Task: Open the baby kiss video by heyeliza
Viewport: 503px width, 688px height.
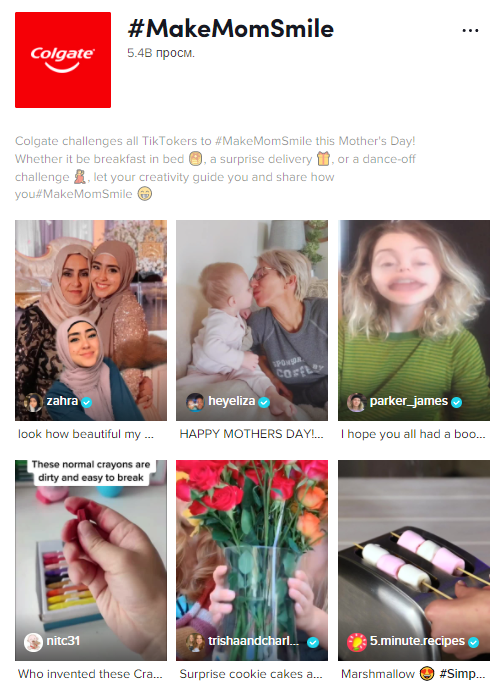Action: [x=252, y=320]
